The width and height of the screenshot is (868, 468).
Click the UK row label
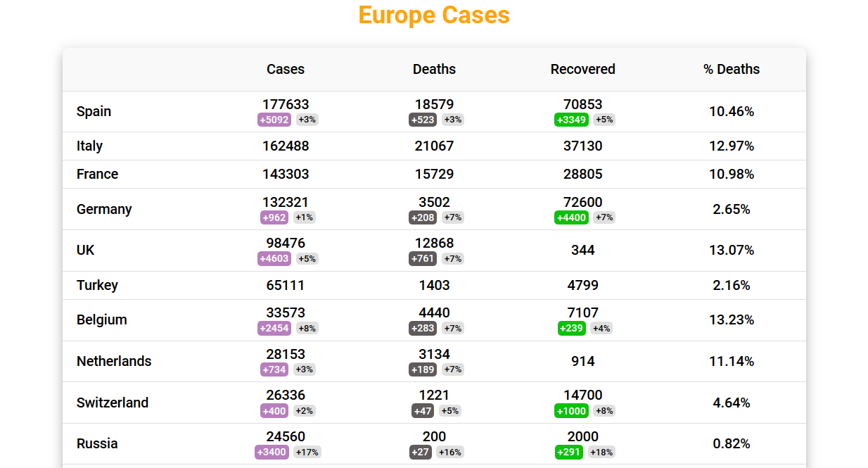tap(86, 250)
